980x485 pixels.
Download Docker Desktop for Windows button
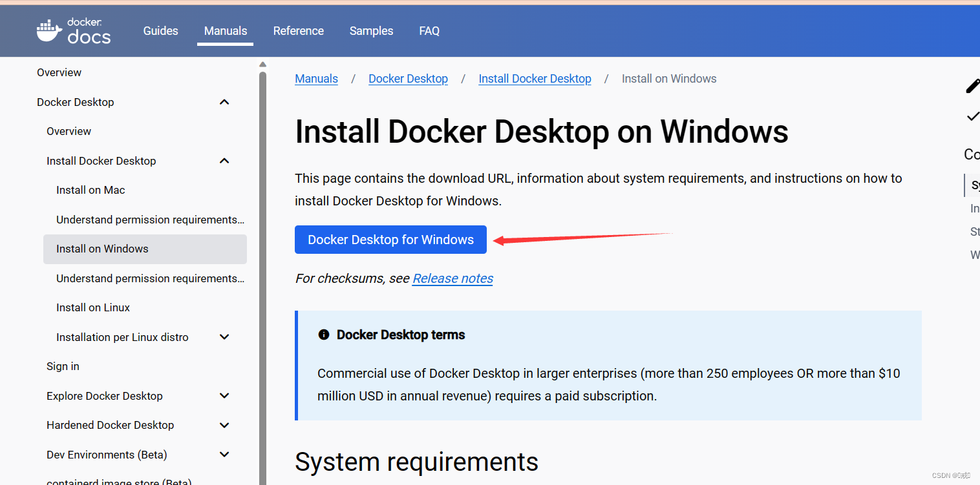coord(390,240)
